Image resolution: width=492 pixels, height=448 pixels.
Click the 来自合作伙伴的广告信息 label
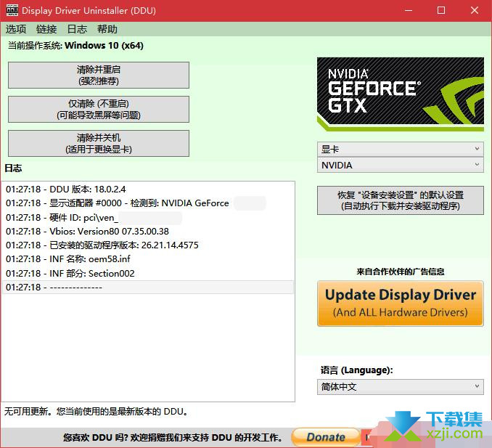pos(401,272)
